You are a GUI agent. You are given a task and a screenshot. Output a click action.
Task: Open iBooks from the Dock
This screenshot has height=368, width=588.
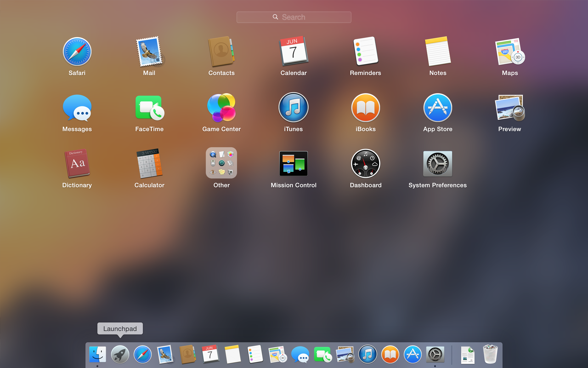point(390,354)
